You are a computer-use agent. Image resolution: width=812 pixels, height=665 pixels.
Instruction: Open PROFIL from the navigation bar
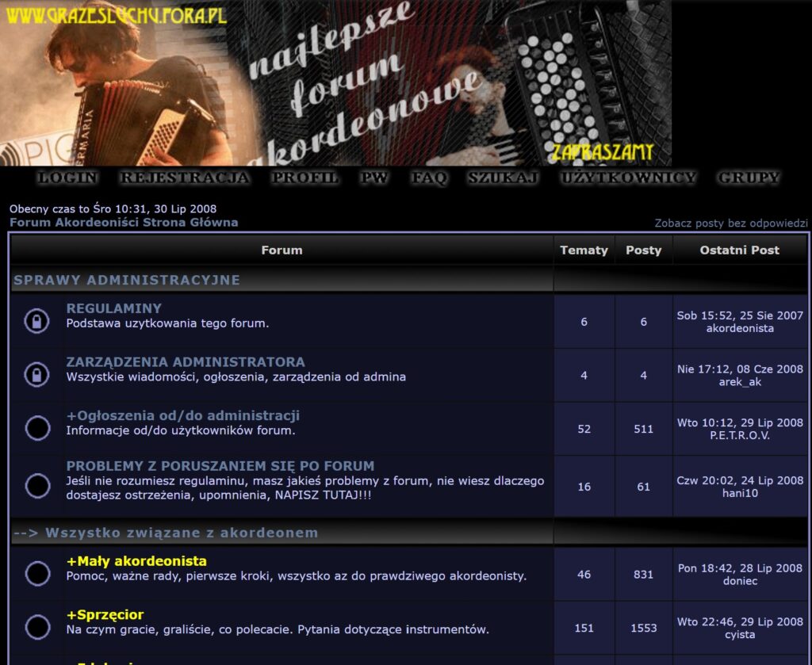click(x=304, y=178)
